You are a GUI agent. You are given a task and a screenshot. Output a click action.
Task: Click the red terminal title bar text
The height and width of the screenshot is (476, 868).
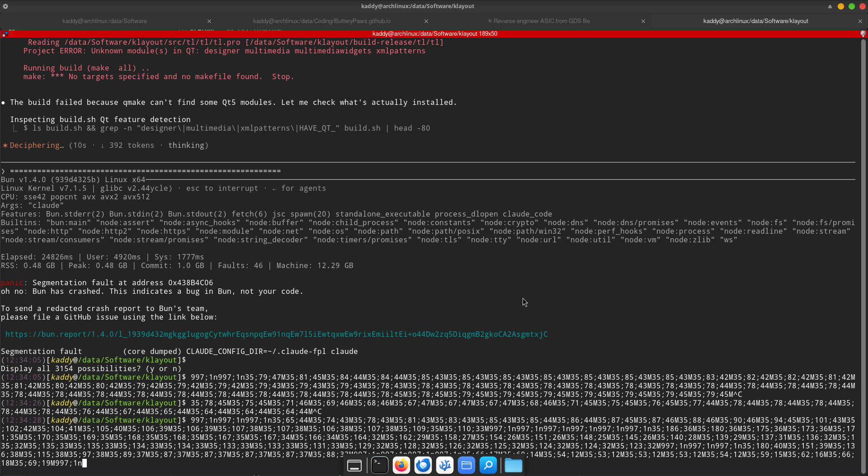(x=434, y=34)
